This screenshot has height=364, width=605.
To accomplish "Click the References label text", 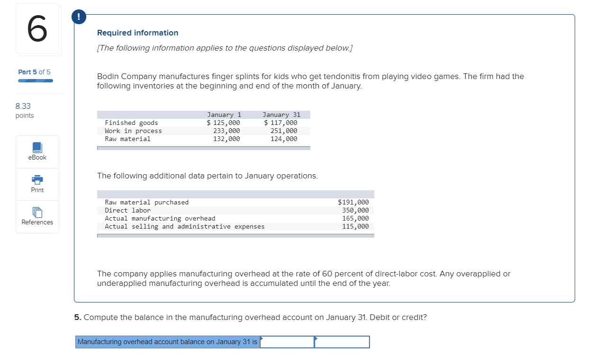I will [x=37, y=222].
